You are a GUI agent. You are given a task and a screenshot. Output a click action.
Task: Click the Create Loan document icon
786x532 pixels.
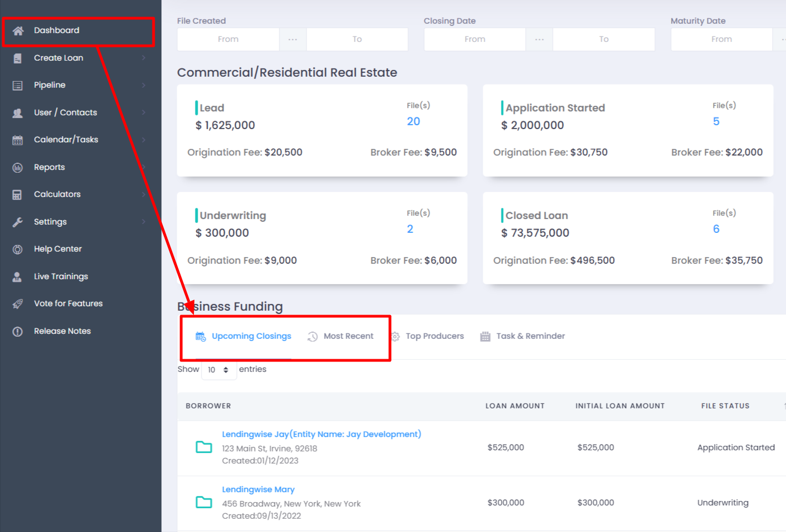[x=18, y=58]
